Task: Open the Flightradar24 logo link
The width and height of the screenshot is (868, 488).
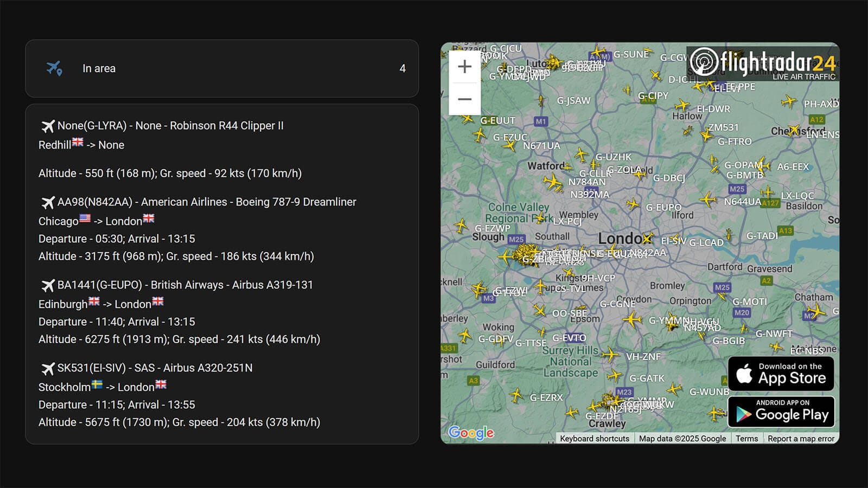Action: (762, 63)
